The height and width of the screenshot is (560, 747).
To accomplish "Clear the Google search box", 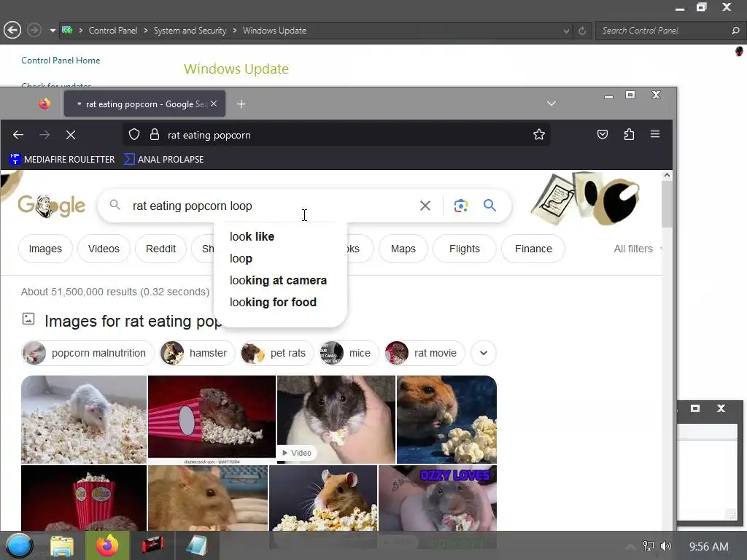I will (425, 206).
